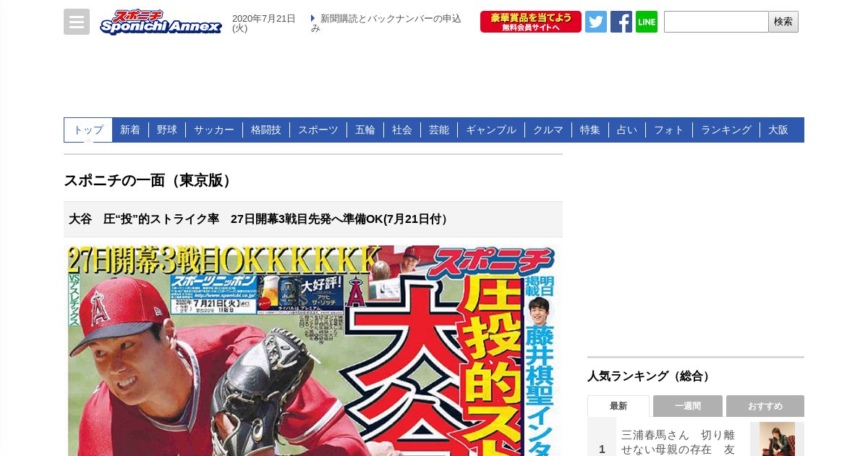The width and height of the screenshot is (868, 456).
Task: Open the 格闘技 section
Action: point(266,130)
